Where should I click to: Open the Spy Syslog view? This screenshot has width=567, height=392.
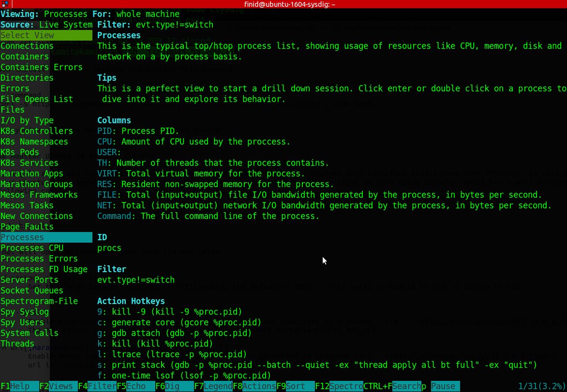click(24, 312)
